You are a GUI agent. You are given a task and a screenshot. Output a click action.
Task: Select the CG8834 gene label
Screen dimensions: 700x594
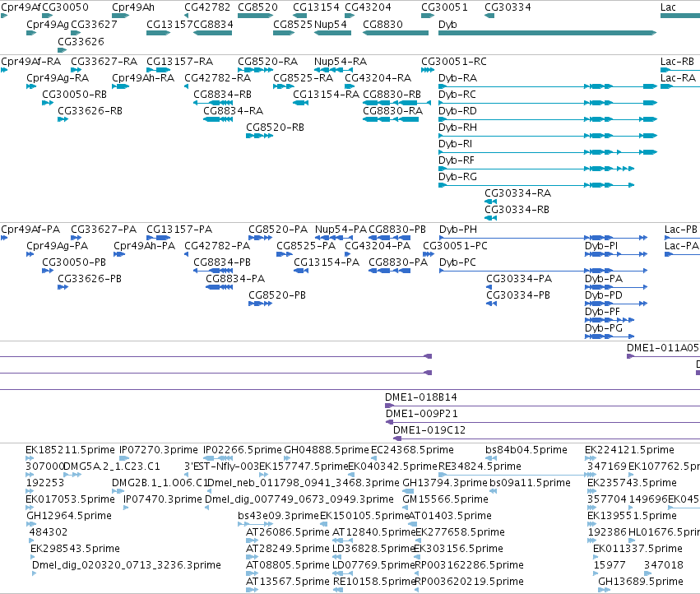click(213, 25)
